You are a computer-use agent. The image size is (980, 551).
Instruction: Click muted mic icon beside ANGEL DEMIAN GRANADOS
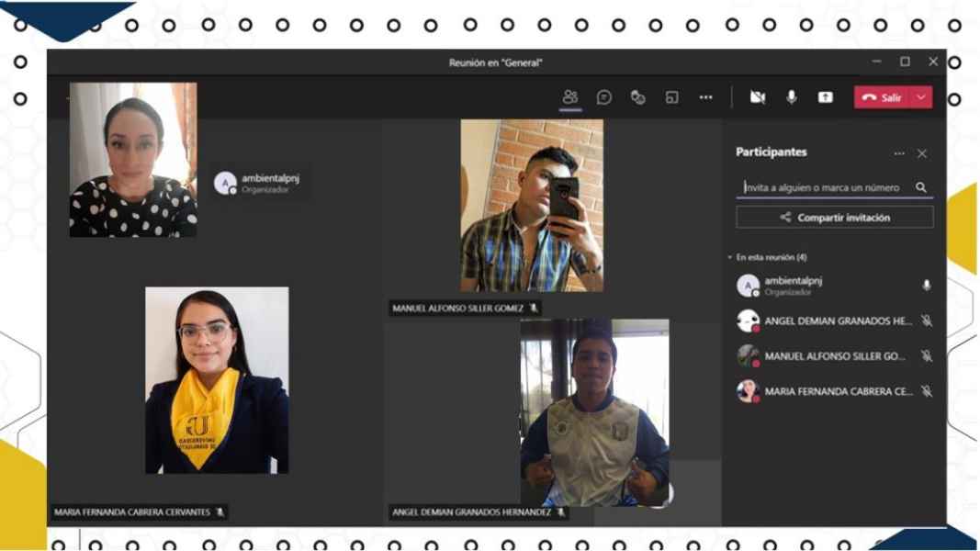point(926,321)
